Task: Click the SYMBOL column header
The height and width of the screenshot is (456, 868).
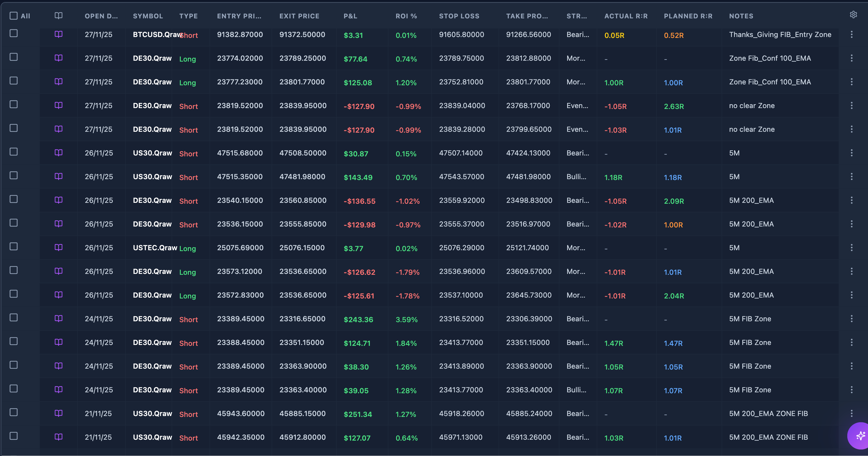Action: (x=148, y=16)
